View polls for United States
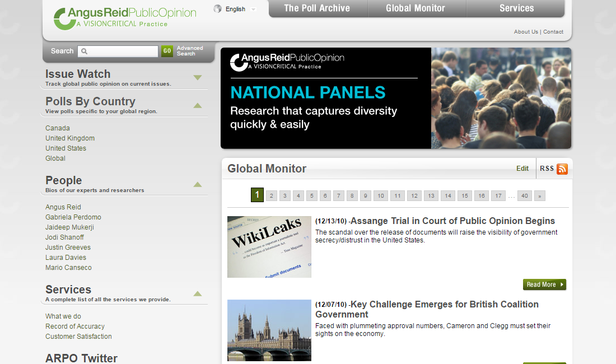 pyautogui.click(x=66, y=148)
